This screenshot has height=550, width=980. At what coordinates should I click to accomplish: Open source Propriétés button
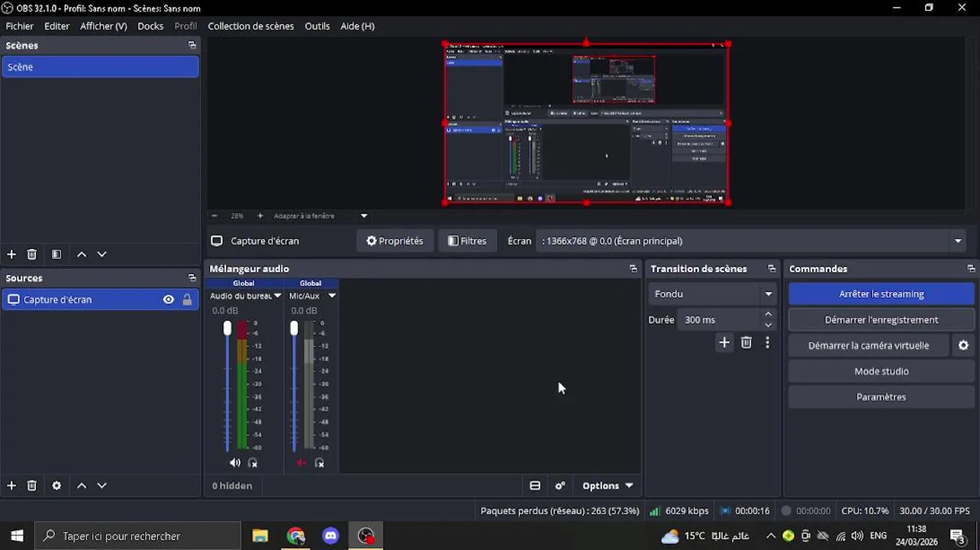(x=395, y=241)
